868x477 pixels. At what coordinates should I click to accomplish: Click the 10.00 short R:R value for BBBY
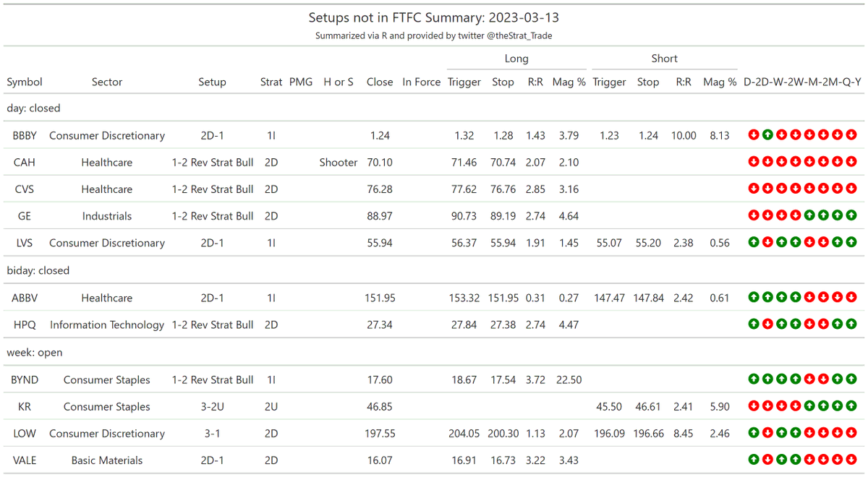(x=684, y=135)
